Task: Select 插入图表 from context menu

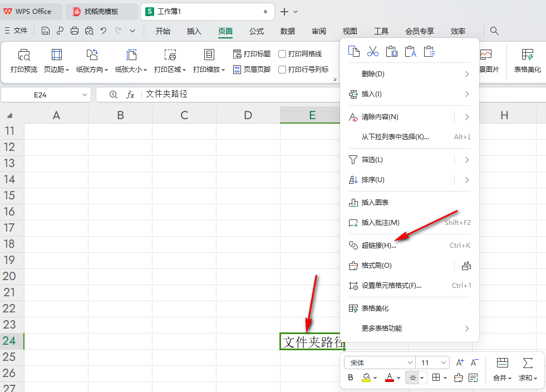Action: (410, 203)
